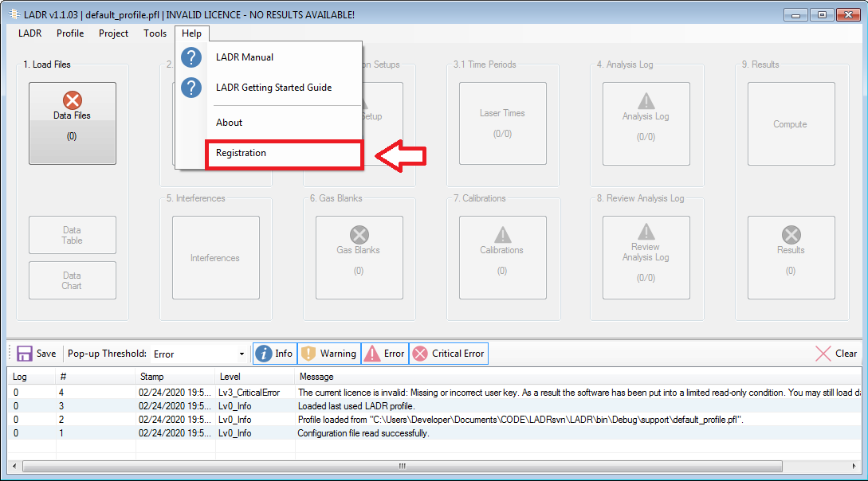Click the Results gray X icon
Image resolution: width=868 pixels, height=481 pixels.
pyautogui.click(x=791, y=234)
